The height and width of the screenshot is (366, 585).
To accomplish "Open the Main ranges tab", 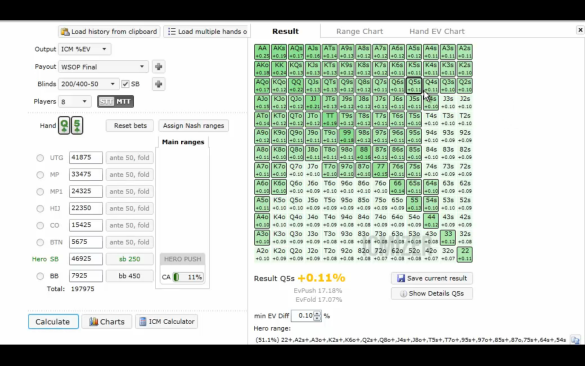I will point(183,142).
